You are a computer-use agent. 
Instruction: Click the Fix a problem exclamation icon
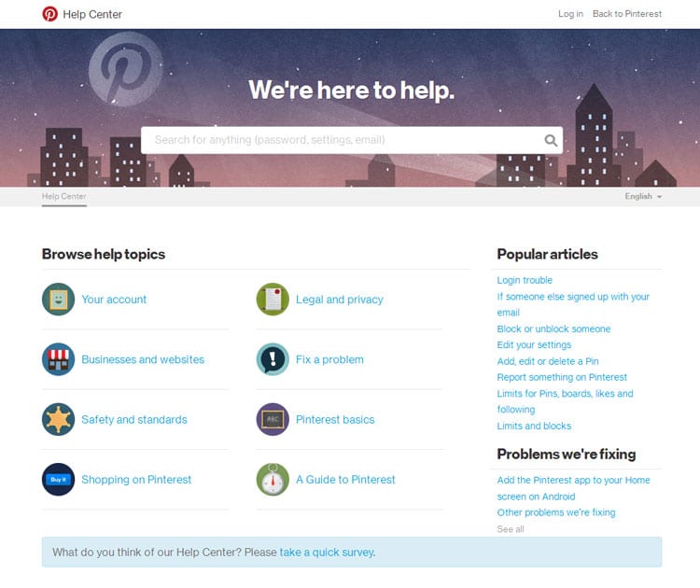273,359
